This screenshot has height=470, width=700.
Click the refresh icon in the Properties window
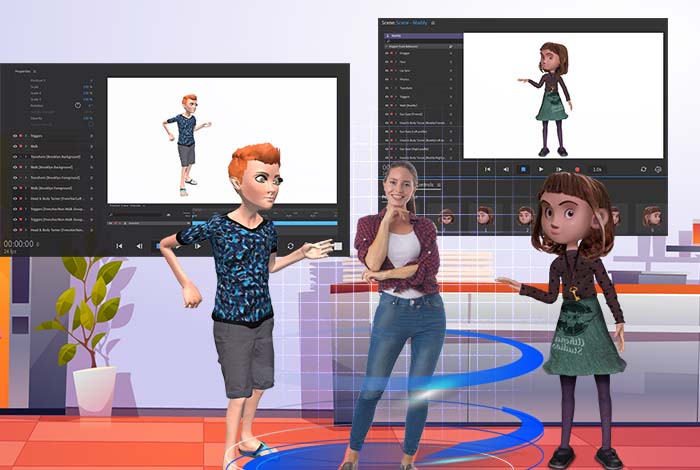tap(291, 246)
